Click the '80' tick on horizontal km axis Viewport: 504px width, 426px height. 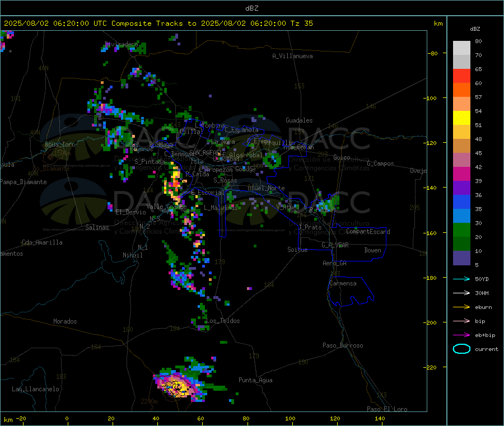tap(246, 418)
